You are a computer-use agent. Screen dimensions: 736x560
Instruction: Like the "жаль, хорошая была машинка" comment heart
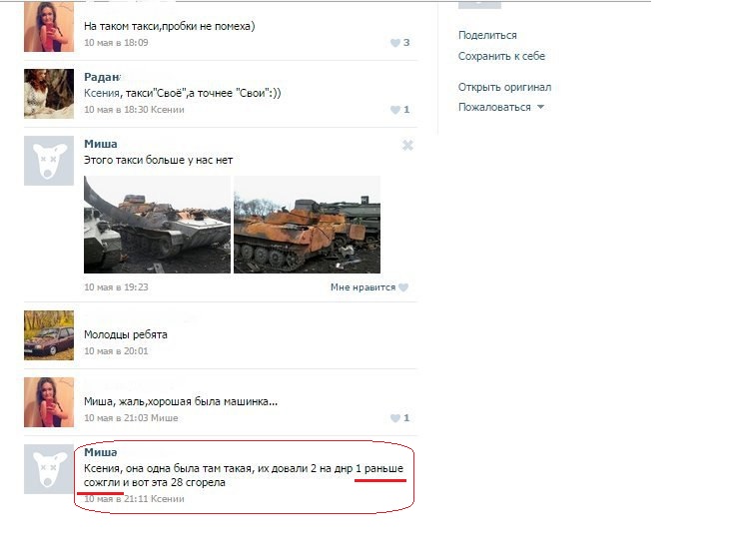point(395,418)
